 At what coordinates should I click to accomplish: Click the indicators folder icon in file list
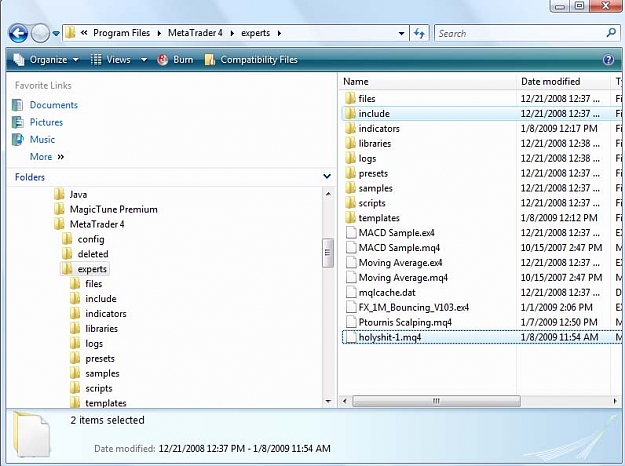coord(350,128)
